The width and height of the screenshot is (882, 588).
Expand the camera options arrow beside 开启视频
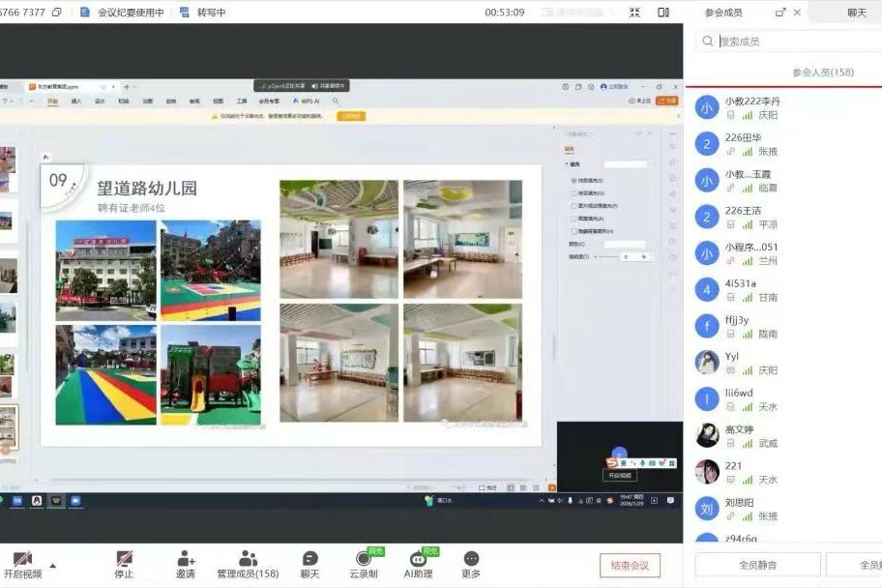point(51,564)
